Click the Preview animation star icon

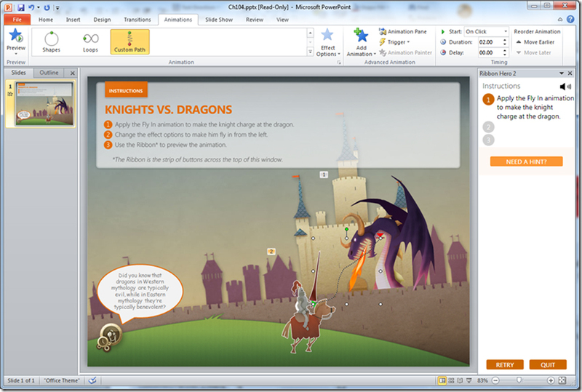tap(16, 36)
